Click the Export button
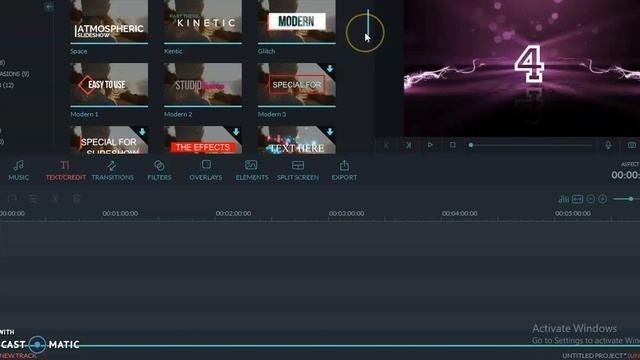 pyautogui.click(x=344, y=171)
